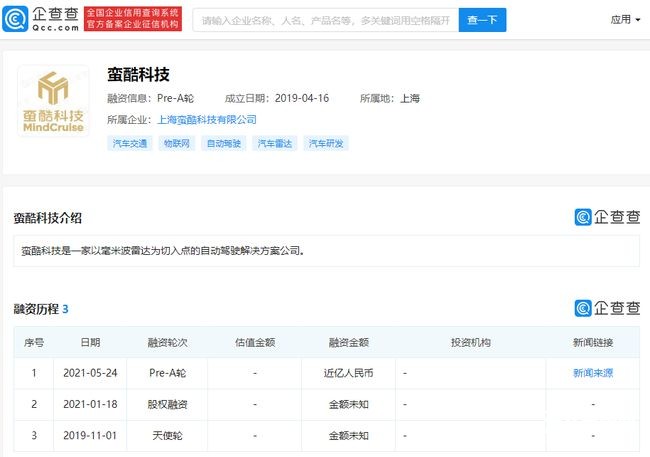
Task: Click the Qcc.com logo in header
Action: (40, 18)
